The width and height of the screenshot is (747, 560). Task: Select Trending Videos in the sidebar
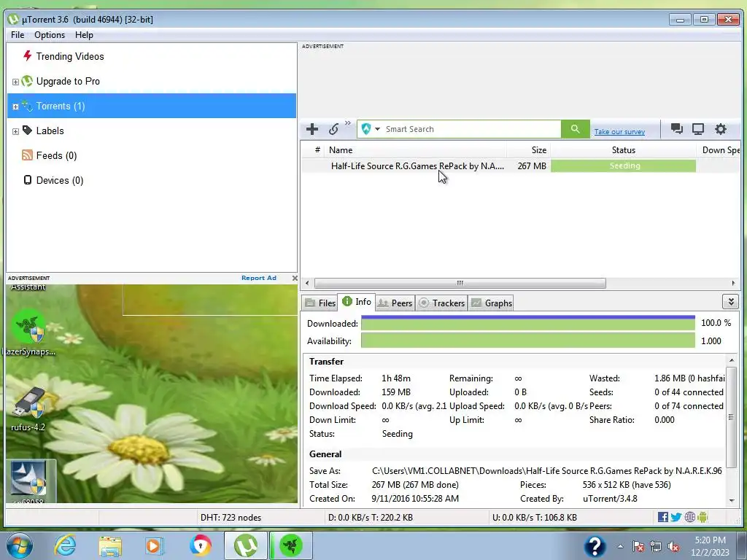click(70, 56)
